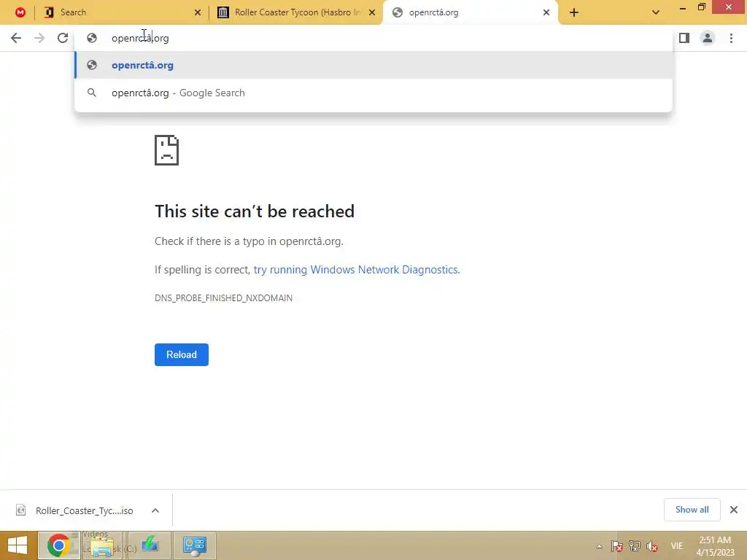Show hidden system tray icons
747x560 pixels.
pos(600,546)
